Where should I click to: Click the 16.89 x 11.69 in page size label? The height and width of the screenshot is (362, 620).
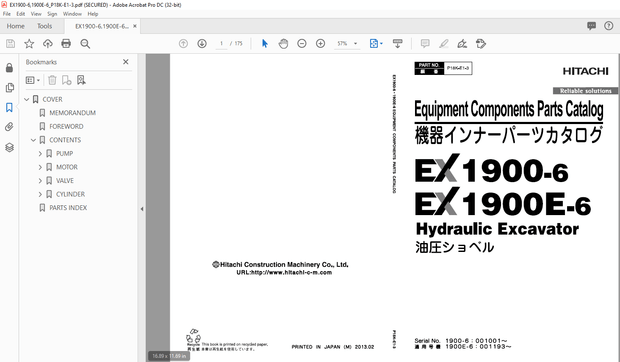click(169, 356)
